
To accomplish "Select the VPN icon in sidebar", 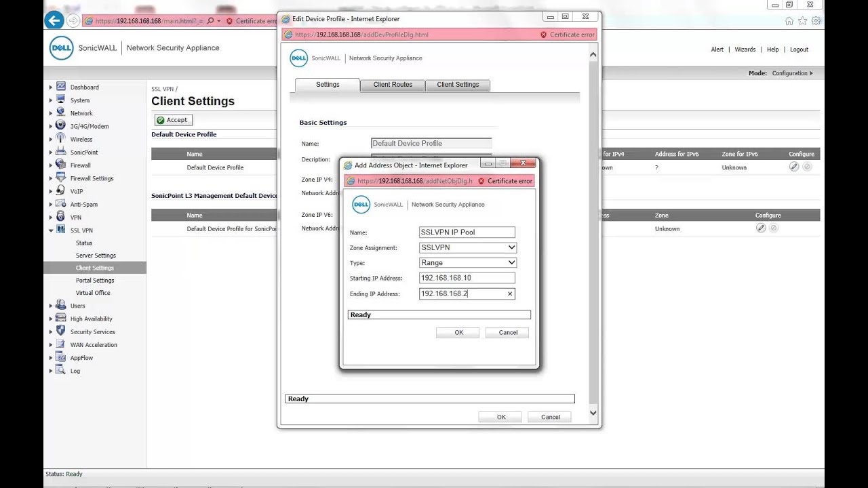I will 61,217.
